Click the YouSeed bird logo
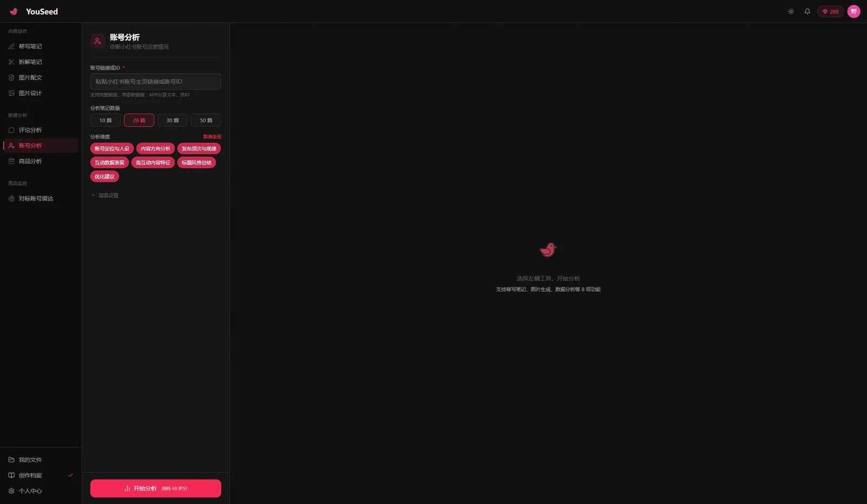The height and width of the screenshot is (504, 867). tap(14, 11)
